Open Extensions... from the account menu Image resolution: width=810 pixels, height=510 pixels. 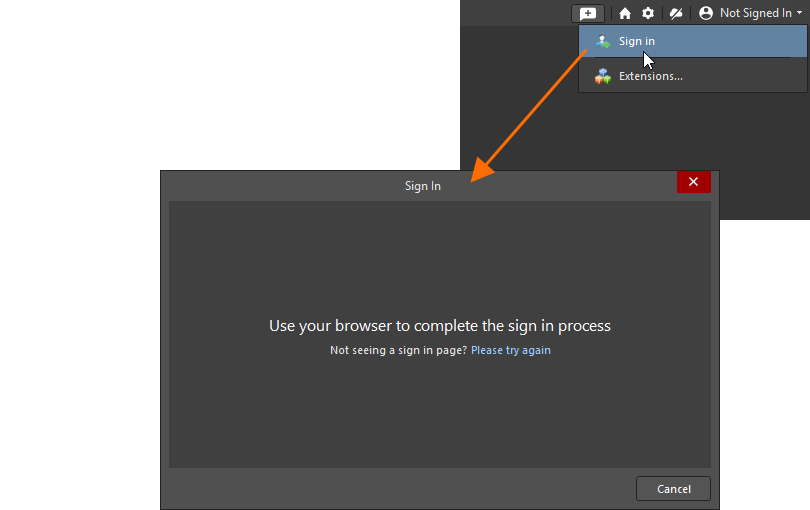(693, 76)
